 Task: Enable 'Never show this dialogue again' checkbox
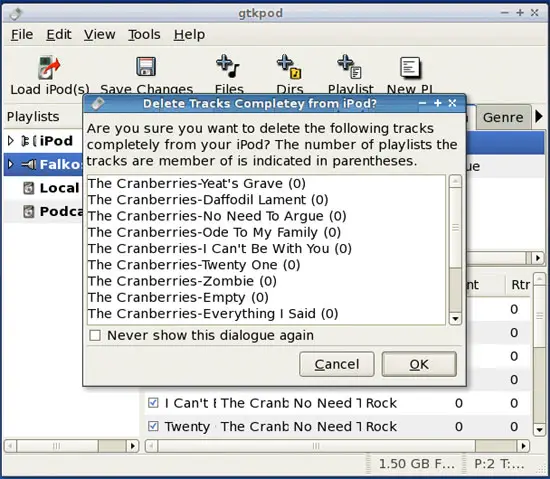[95, 335]
